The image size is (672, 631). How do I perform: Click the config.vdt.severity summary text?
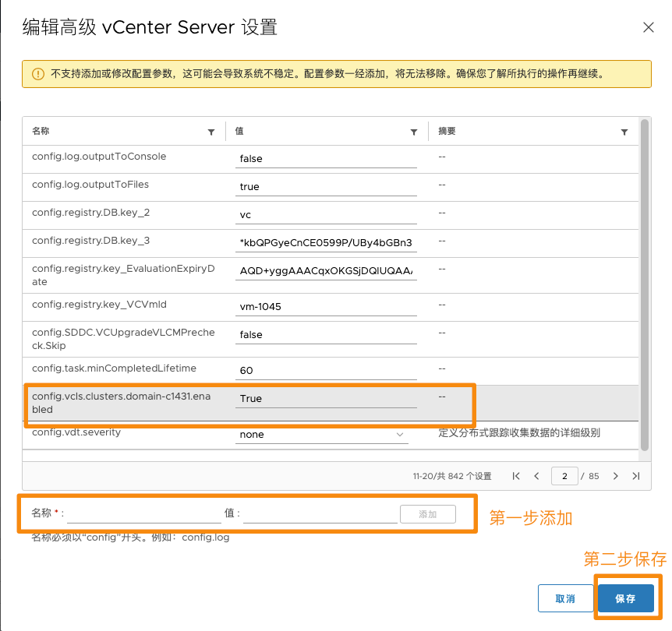click(x=519, y=432)
